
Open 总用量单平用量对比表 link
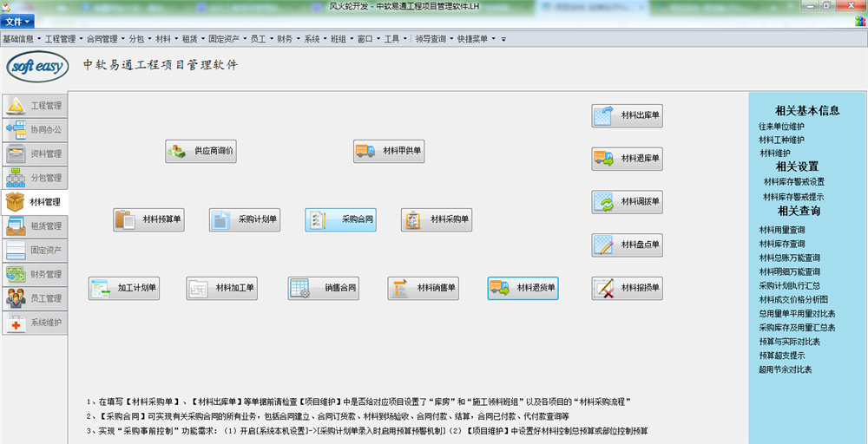point(797,314)
